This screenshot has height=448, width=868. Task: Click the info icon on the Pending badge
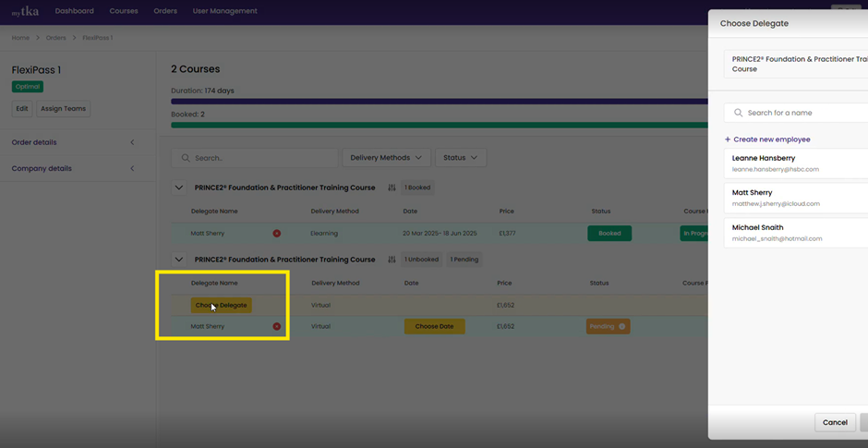tap(621, 326)
